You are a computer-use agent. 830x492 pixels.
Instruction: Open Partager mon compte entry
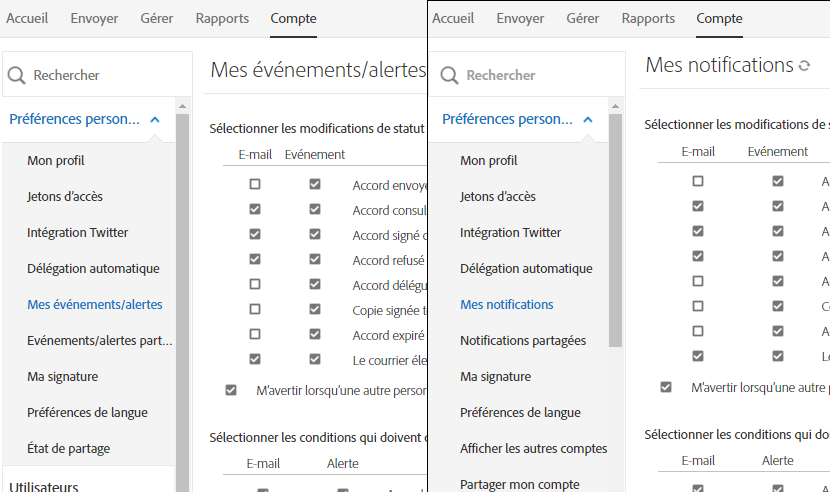(x=519, y=484)
